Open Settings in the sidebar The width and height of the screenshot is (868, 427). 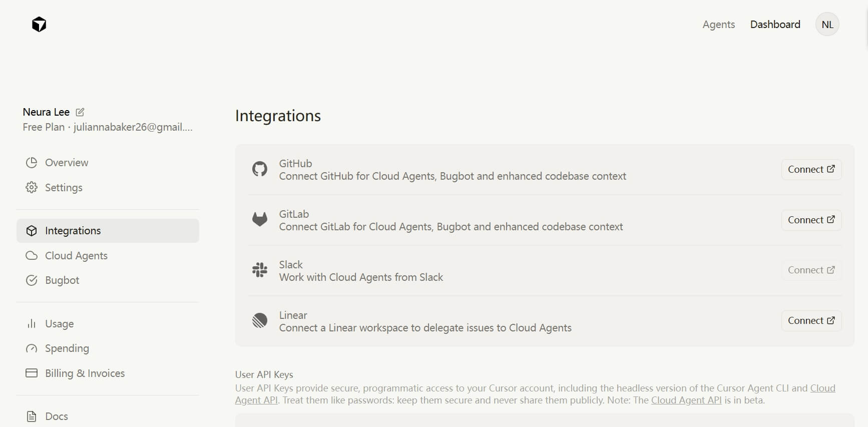tap(64, 188)
